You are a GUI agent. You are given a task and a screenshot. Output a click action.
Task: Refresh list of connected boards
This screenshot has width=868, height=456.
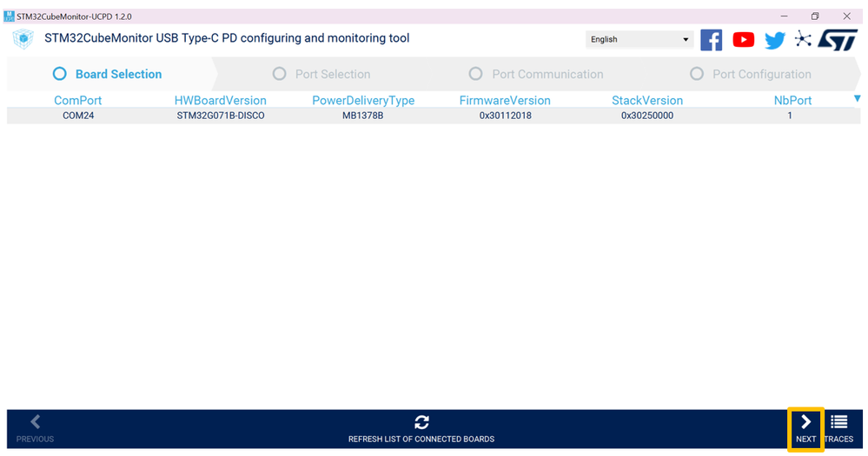pos(421,429)
